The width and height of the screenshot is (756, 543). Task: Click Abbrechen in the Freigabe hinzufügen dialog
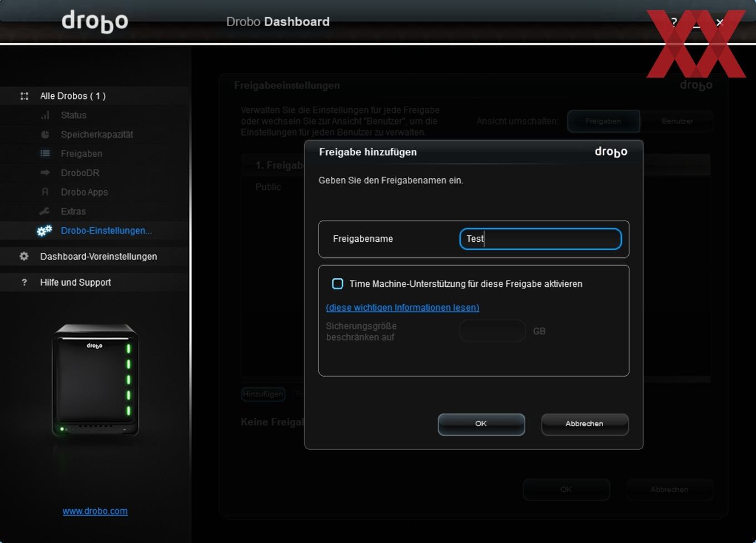[x=585, y=424]
